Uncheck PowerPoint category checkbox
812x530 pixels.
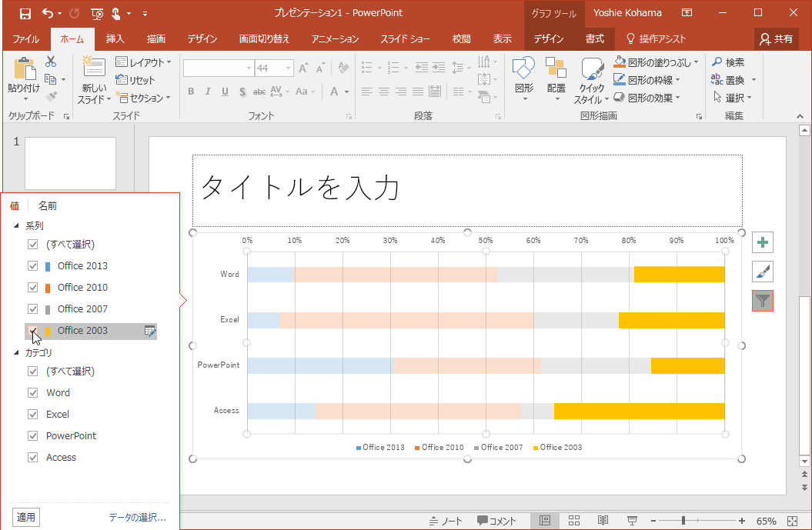(32, 436)
